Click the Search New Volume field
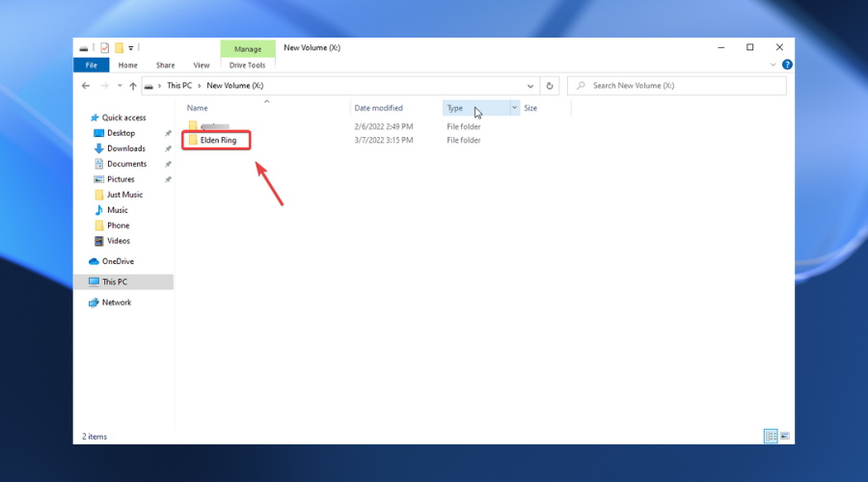 coord(676,86)
